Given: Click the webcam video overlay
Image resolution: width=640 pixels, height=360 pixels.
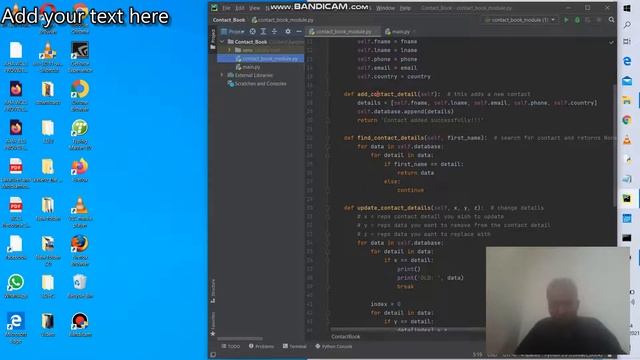Looking at the screenshot, I should [558, 300].
